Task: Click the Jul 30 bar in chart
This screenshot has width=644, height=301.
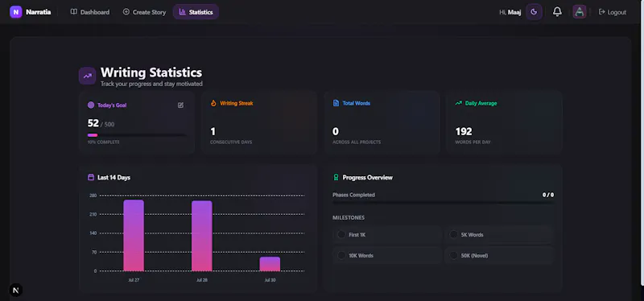Action: click(270, 264)
